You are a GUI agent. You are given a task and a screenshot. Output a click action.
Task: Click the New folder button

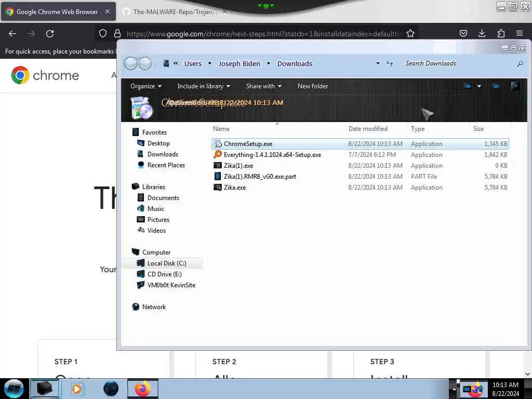pos(313,86)
